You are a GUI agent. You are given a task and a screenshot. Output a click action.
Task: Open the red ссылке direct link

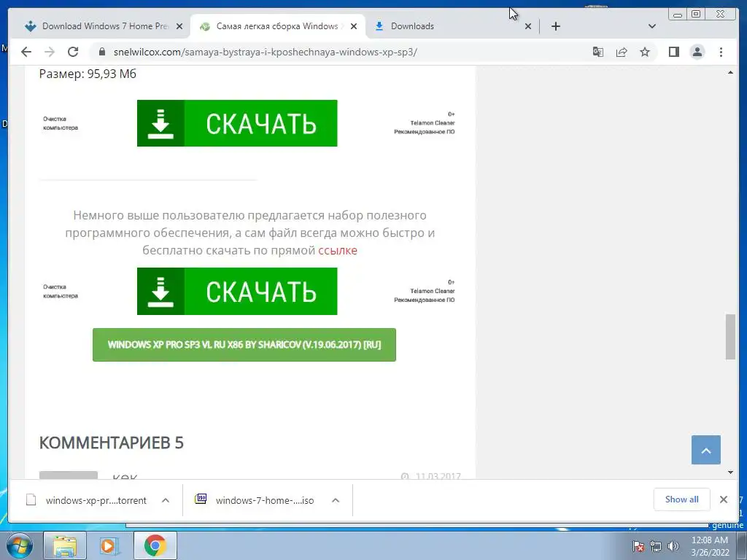(338, 251)
